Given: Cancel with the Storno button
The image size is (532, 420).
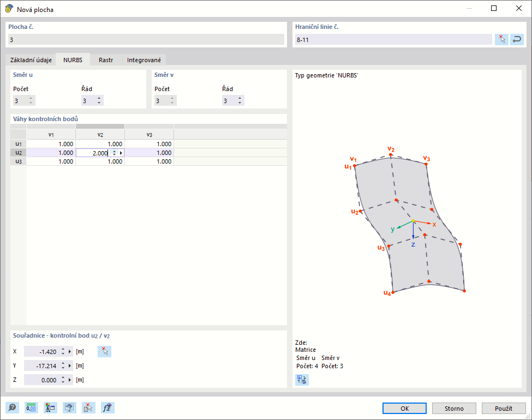Looking at the screenshot, I should coord(454,409).
